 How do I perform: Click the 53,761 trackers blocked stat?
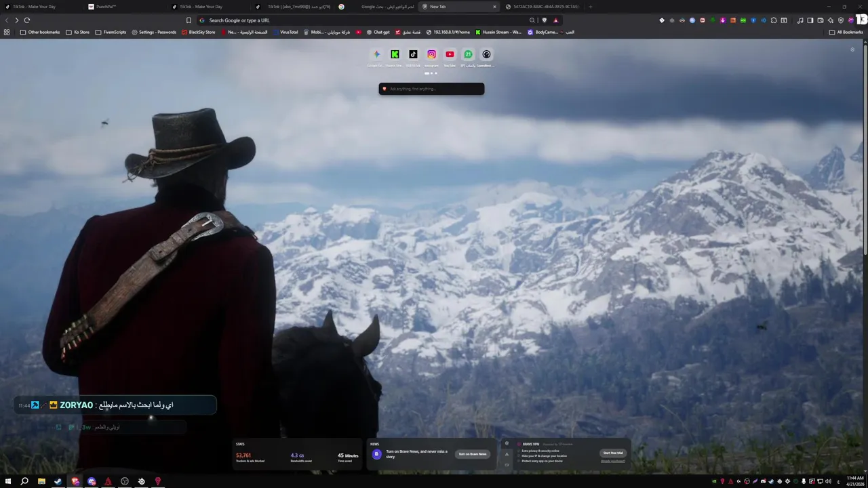pyautogui.click(x=250, y=457)
